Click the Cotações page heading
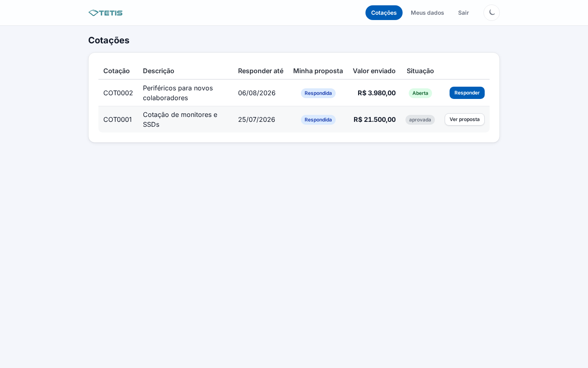The height and width of the screenshot is (368, 588). tap(109, 40)
